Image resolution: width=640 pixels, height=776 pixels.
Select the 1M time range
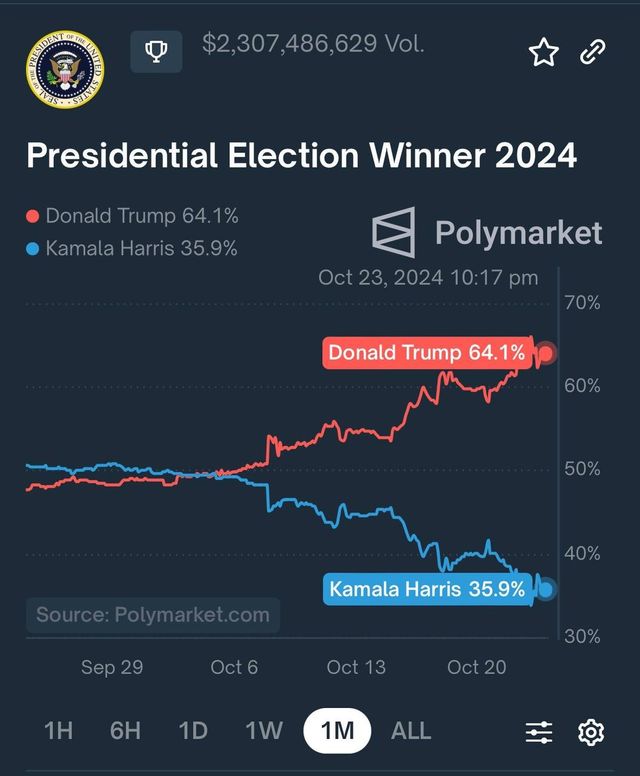[337, 731]
